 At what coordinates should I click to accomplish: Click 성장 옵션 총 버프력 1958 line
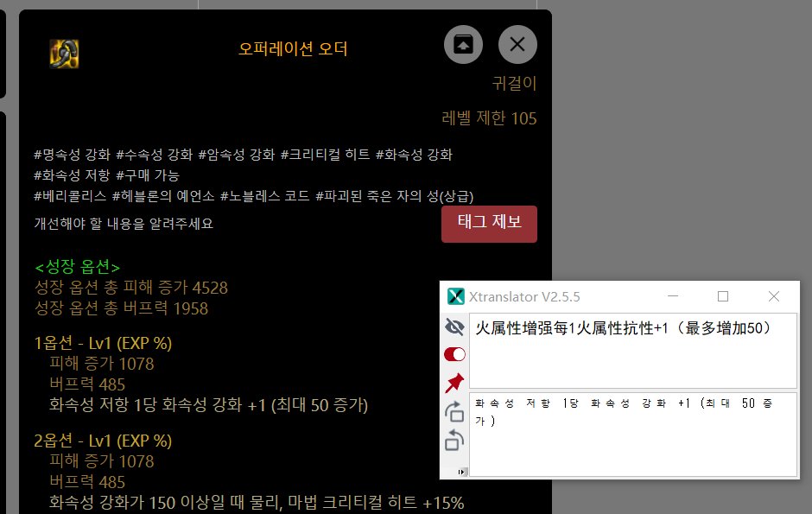pyautogui.click(x=121, y=308)
